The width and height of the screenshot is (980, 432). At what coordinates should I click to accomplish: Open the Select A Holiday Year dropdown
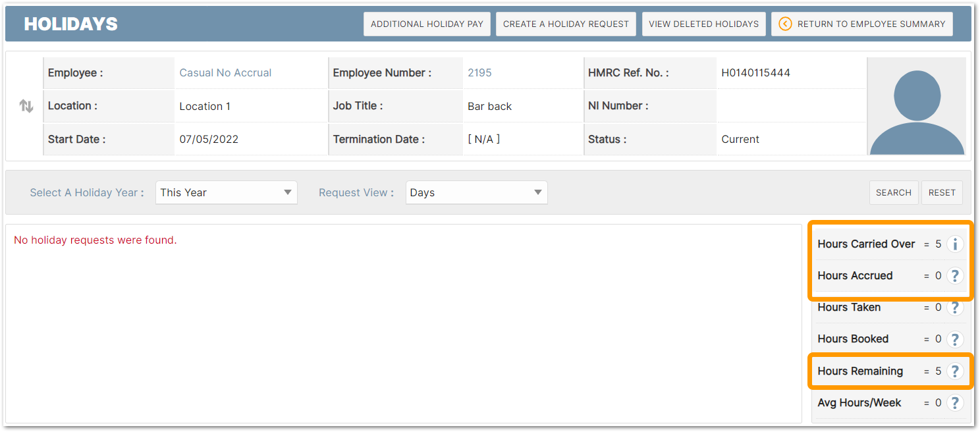[x=226, y=193]
